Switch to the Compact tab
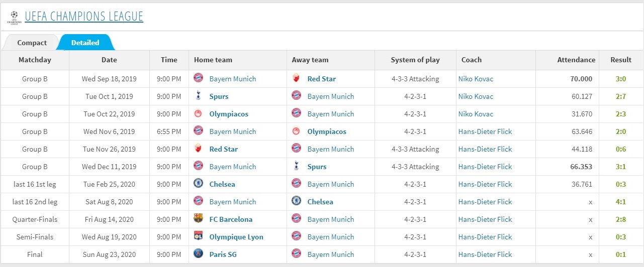Screen dimensions: 644x267 32,43
